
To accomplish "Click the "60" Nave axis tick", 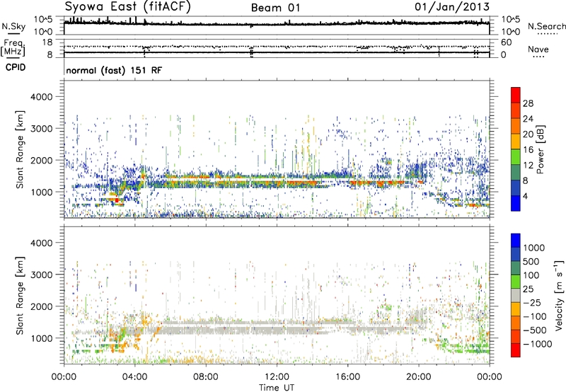I will click(506, 42).
